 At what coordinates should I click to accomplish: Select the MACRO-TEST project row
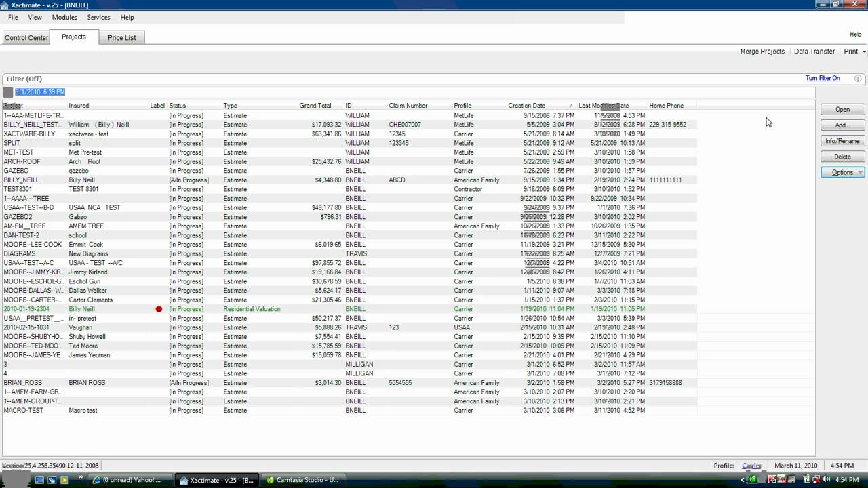tap(350, 411)
